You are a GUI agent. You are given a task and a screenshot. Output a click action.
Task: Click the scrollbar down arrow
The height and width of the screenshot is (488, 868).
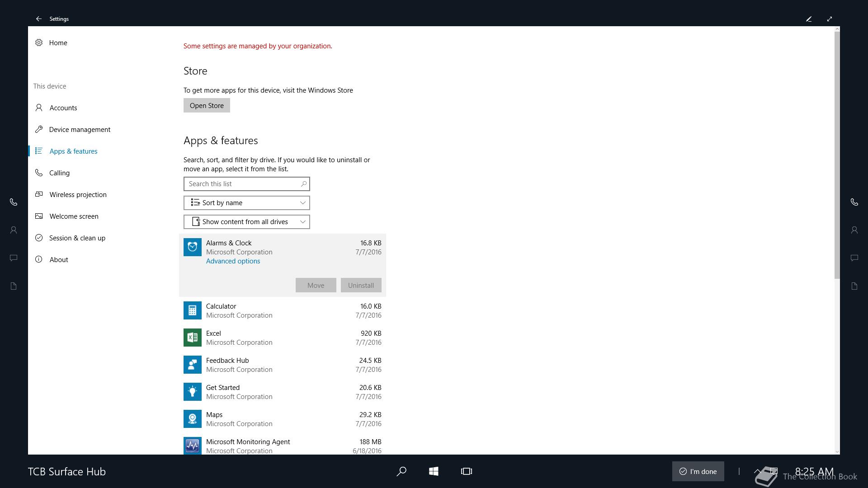[x=837, y=451]
